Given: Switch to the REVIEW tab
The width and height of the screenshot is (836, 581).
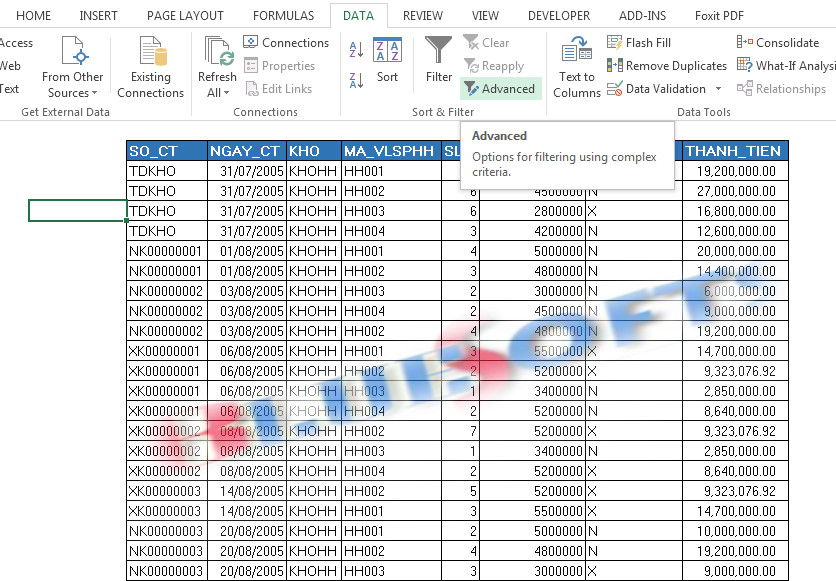Looking at the screenshot, I should (423, 16).
